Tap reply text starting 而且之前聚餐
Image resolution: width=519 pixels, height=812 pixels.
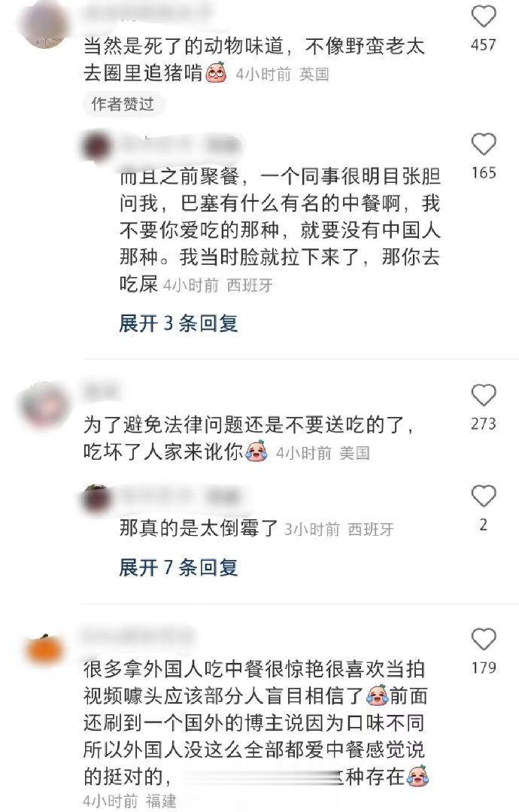click(x=279, y=230)
